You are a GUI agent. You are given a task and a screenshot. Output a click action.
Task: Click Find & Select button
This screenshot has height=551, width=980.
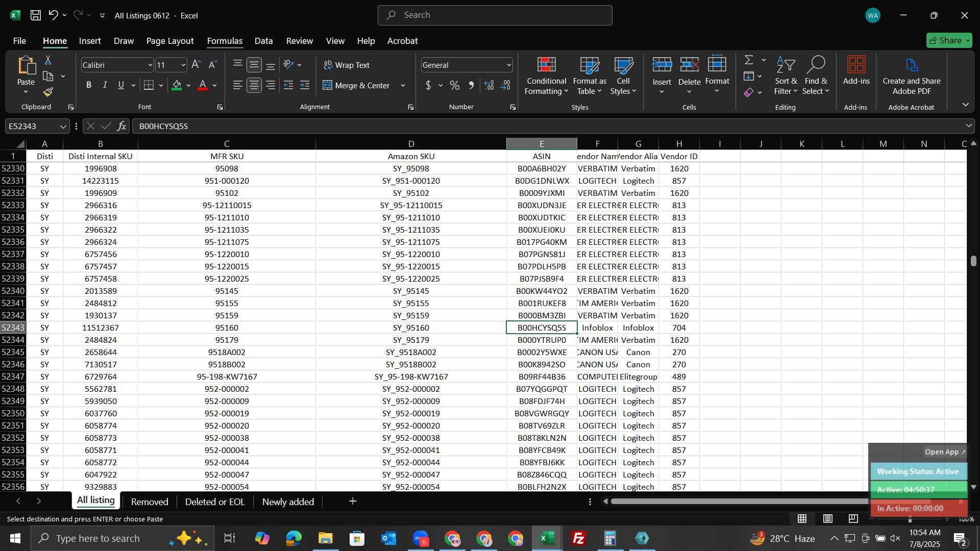[815, 76]
